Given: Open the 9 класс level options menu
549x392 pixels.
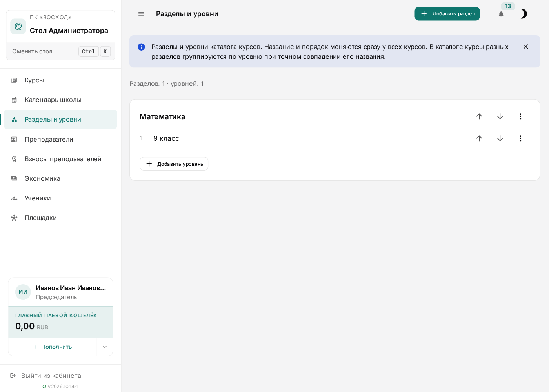Looking at the screenshot, I should click(520, 138).
